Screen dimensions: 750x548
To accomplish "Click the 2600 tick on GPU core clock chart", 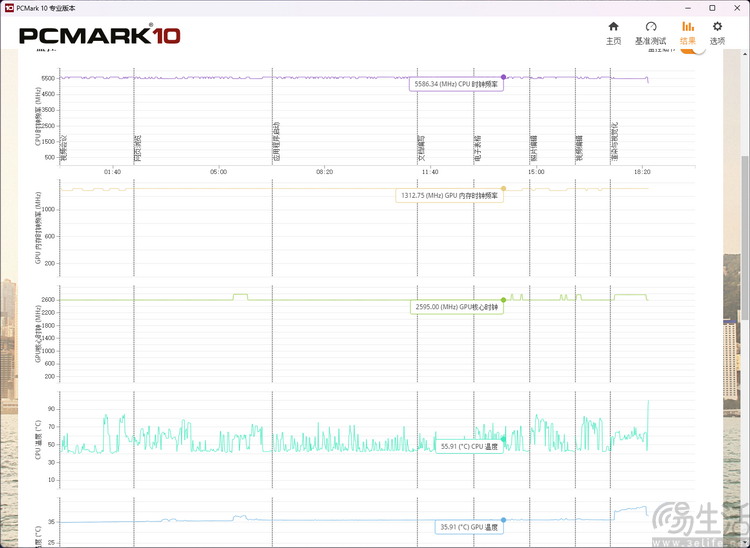I will click(49, 300).
